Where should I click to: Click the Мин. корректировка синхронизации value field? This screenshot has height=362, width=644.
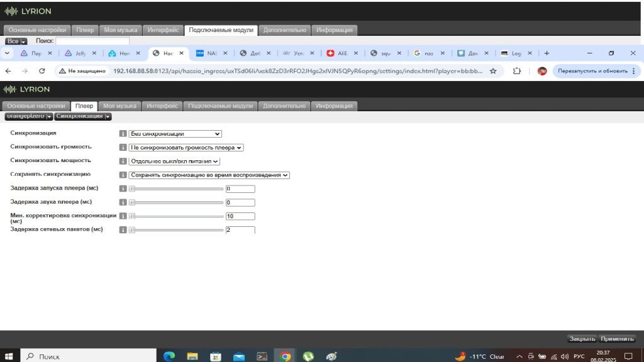[x=240, y=216]
